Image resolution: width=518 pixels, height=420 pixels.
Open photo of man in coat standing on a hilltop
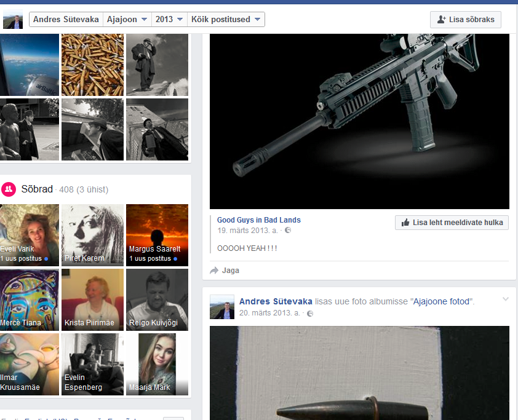[x=157, y=65]
